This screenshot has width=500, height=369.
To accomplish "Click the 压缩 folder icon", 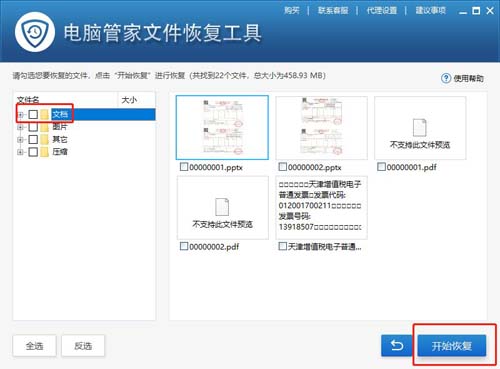I will (45, 152).
